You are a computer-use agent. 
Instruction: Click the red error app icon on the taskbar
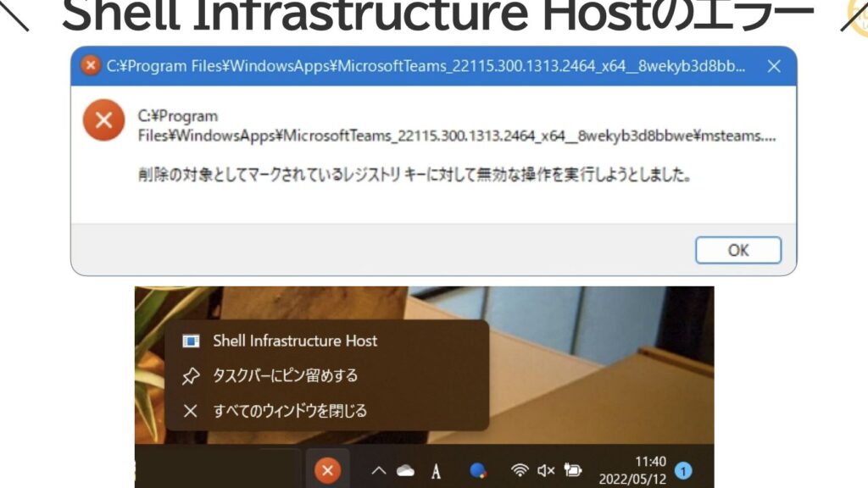(327, 471)
